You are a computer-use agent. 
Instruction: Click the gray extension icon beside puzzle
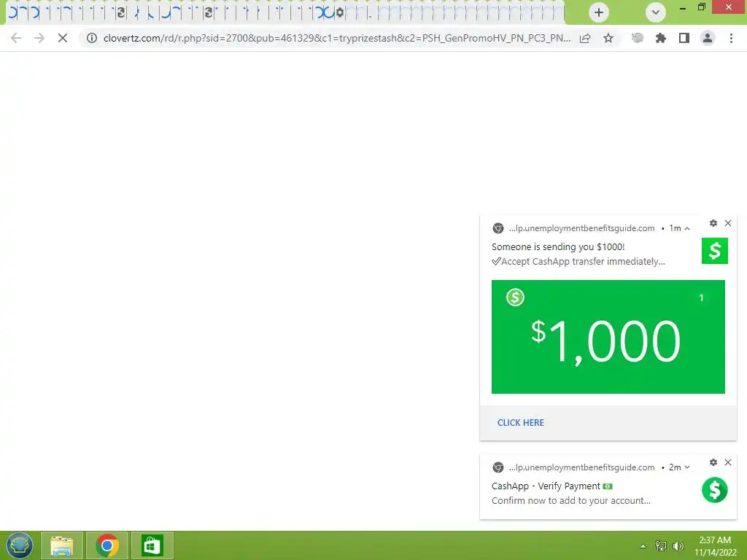pos(638,38)
